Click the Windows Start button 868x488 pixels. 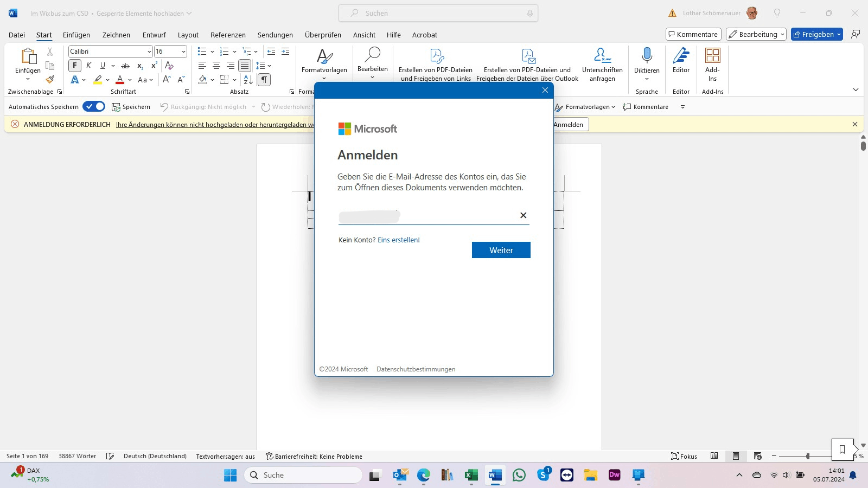tap(230, 476)
